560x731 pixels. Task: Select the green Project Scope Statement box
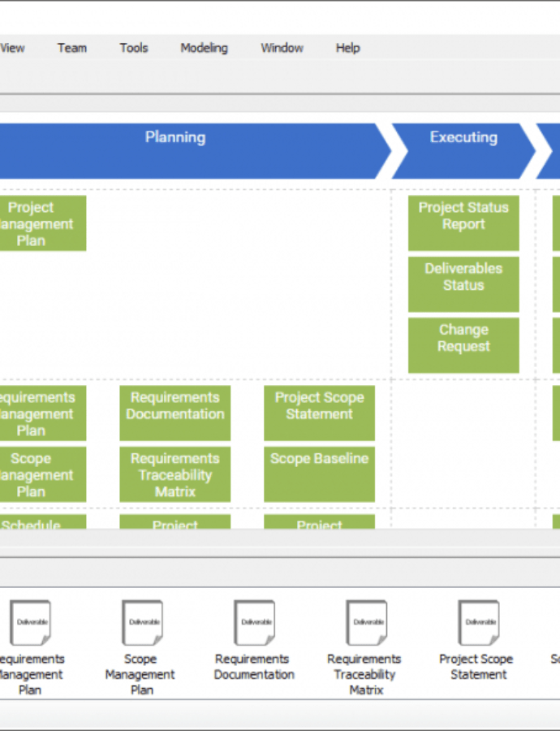319,413
